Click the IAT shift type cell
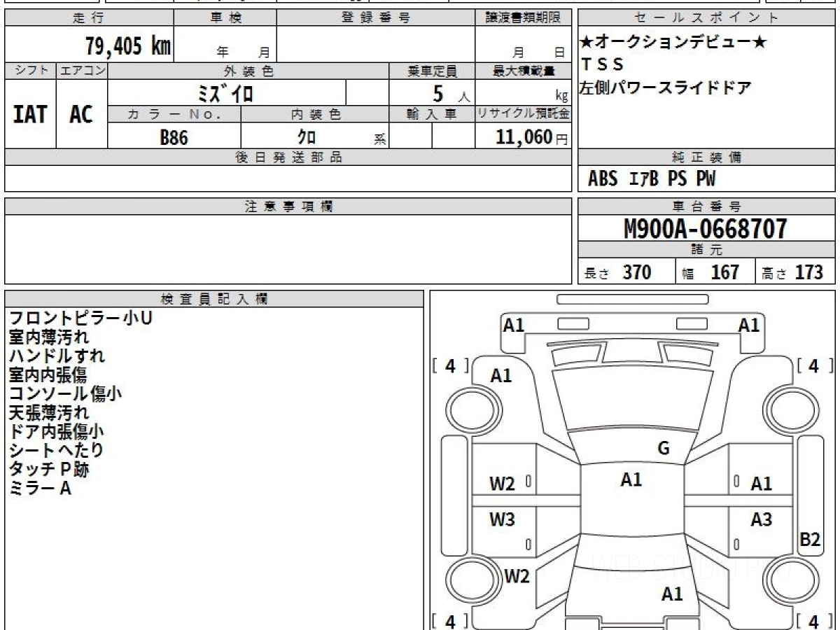 [x=30, y=115]
